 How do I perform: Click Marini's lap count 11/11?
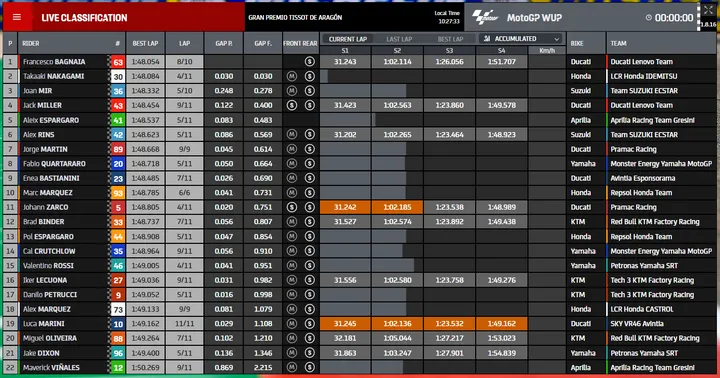(x=184, y=324)
